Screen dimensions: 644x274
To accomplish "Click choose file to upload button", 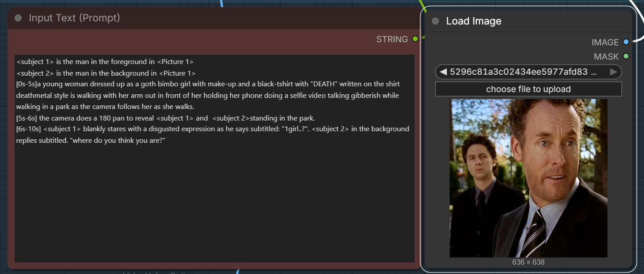I will point(528,89).
